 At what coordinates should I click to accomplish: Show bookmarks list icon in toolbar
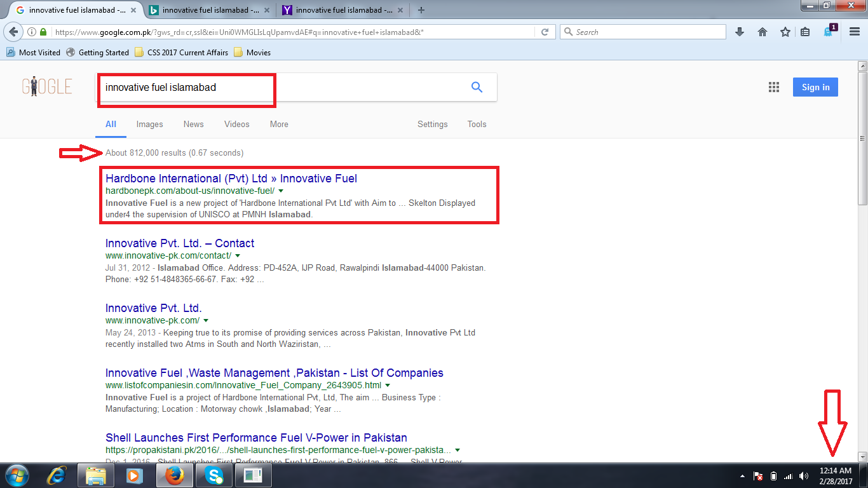tap(805, 32)
